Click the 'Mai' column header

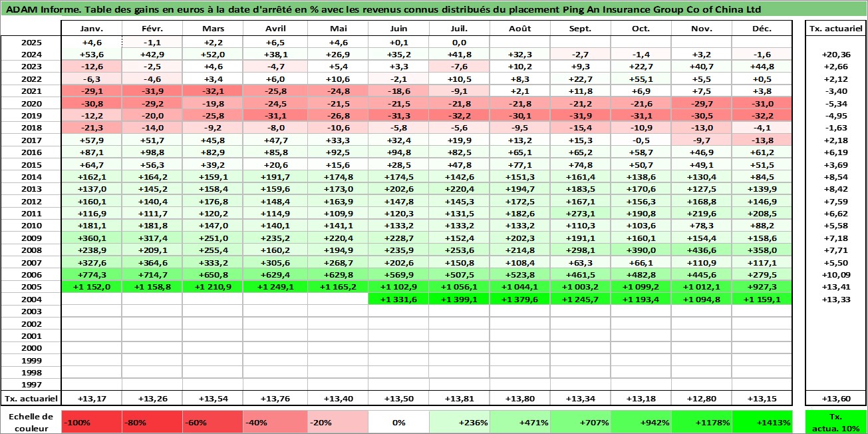point(338,29)
